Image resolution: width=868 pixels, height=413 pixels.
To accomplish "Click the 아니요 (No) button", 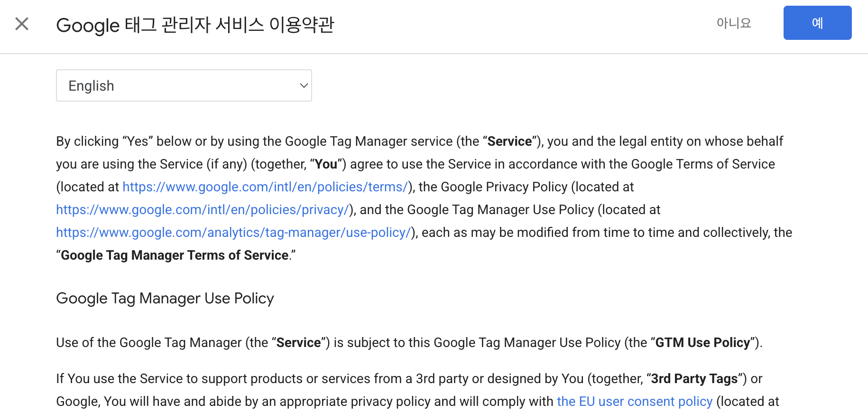I will (734, 23).
